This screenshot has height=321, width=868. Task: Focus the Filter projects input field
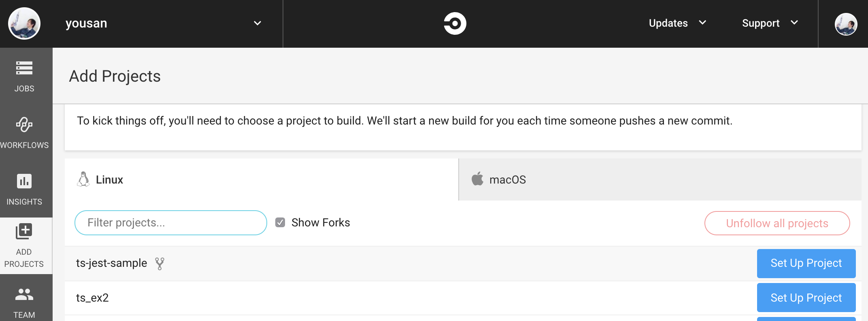point(171,223)
